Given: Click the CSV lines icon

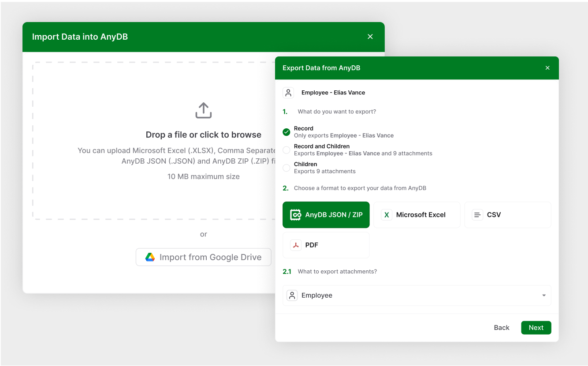Looking at the screenshot, I should coord(477,215).
